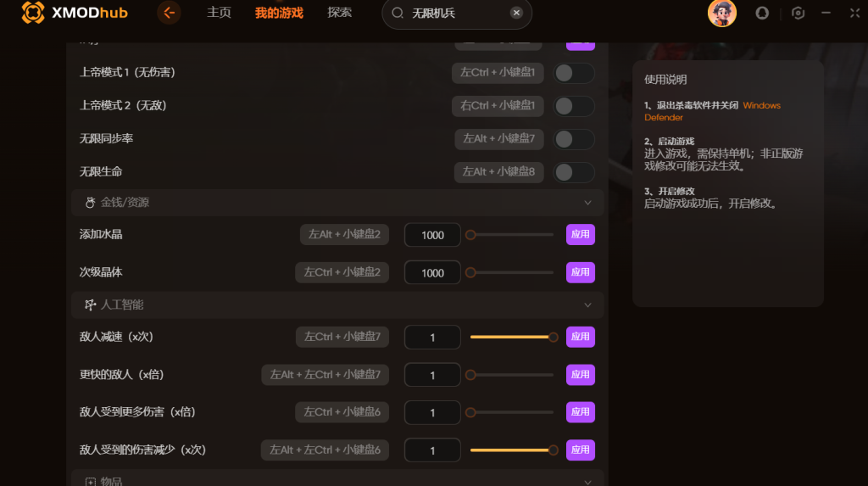Click the search magnifier icon
The image size is (868, 486).
(x=398, y=13)
